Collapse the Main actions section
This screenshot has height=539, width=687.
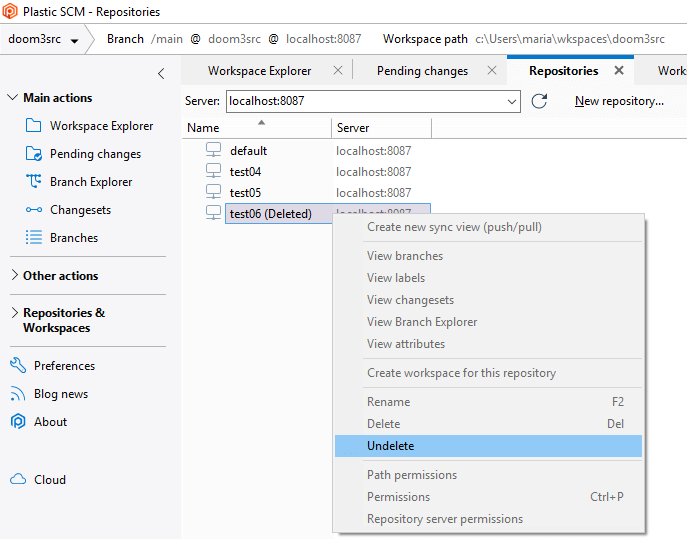click(x=13, y=97)
